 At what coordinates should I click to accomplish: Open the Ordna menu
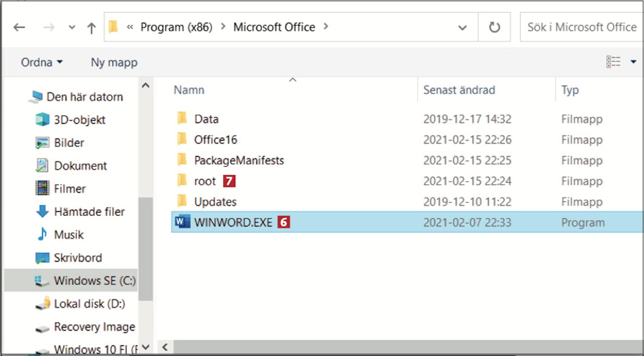42,62
